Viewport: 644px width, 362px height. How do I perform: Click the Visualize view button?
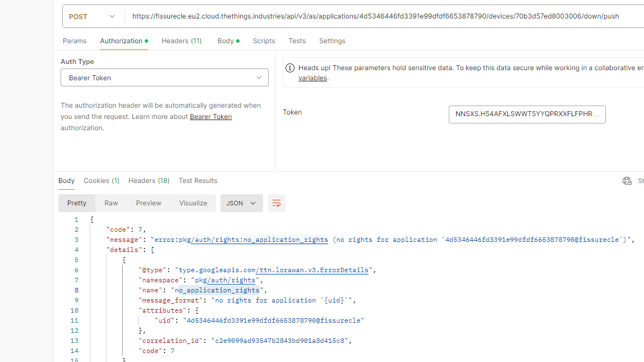point(193,203)
